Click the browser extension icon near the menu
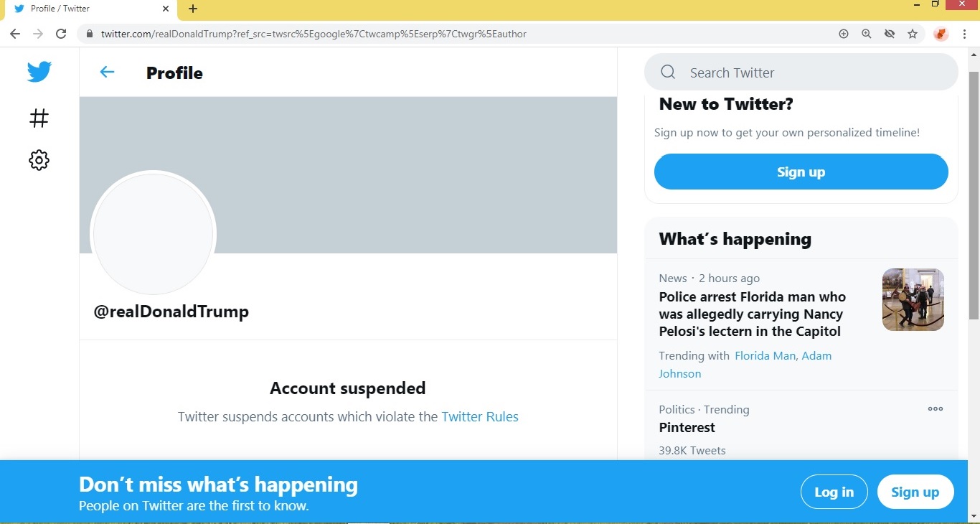980x524 pixels. [x=941, y=34]
